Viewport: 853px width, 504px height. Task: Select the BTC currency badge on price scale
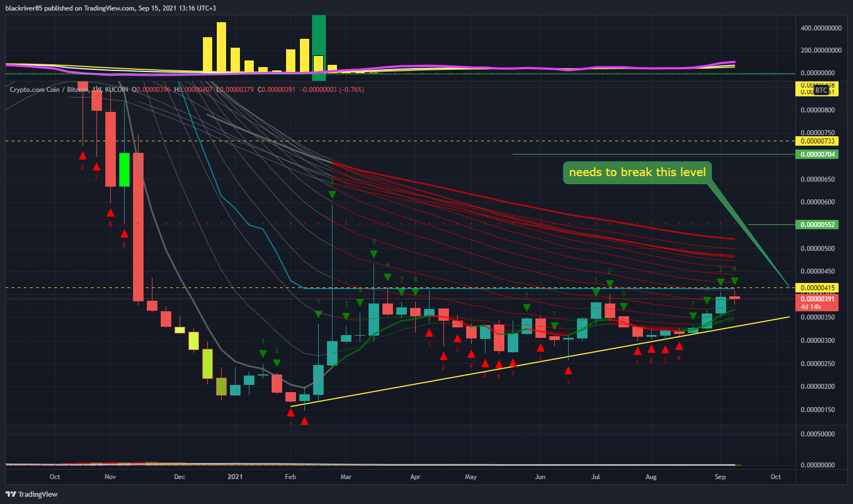821,90
